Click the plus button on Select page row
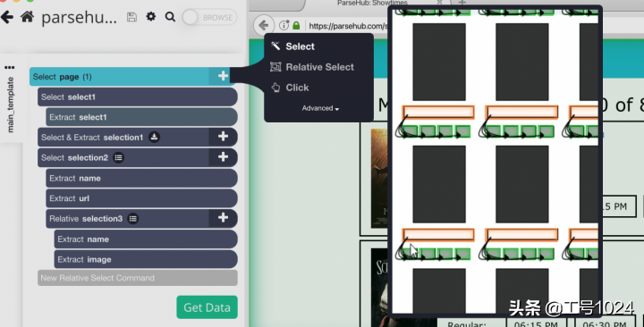Image resolution: width=644 pixels, height=327 pixels. pos(223,76)
